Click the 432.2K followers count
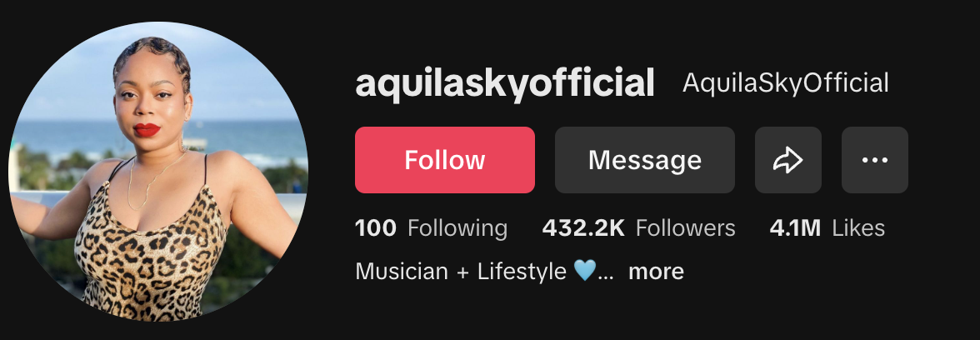980x340 pixels. tap(583, 228)
